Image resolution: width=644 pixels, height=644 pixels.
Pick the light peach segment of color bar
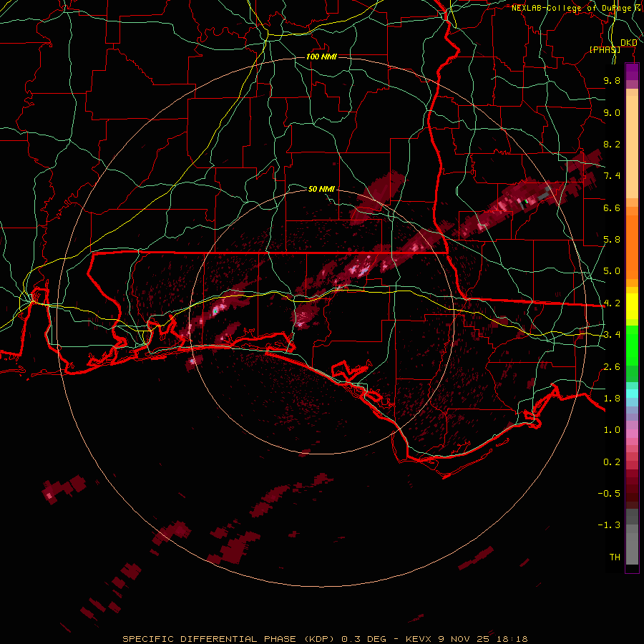click(632, 147)
